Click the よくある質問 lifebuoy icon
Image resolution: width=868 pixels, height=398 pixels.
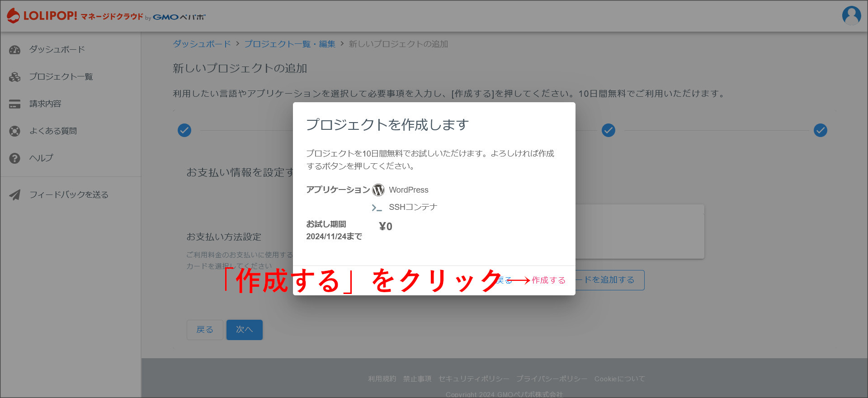(15, 131)
